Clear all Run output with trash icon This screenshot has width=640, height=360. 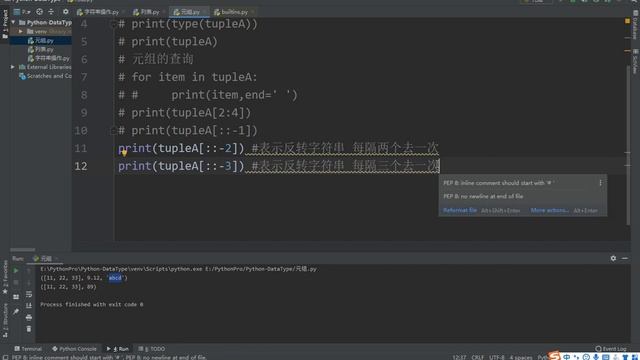coord(29,329)
